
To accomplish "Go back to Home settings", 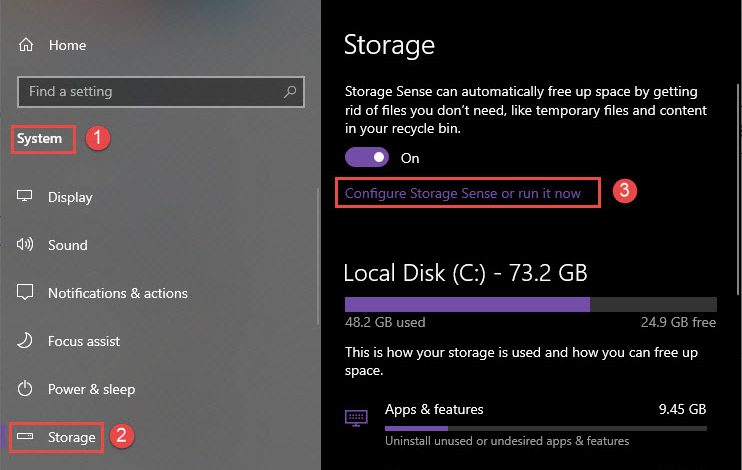I will (x=68, y=45).
